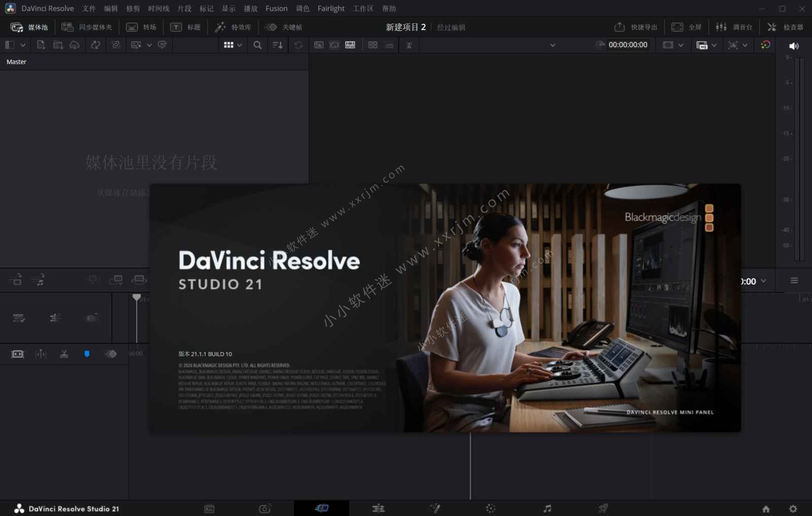Click the viewer timecode 00:00:00:00 field
This screenshot has height=516, width=812.
[628, 45]
